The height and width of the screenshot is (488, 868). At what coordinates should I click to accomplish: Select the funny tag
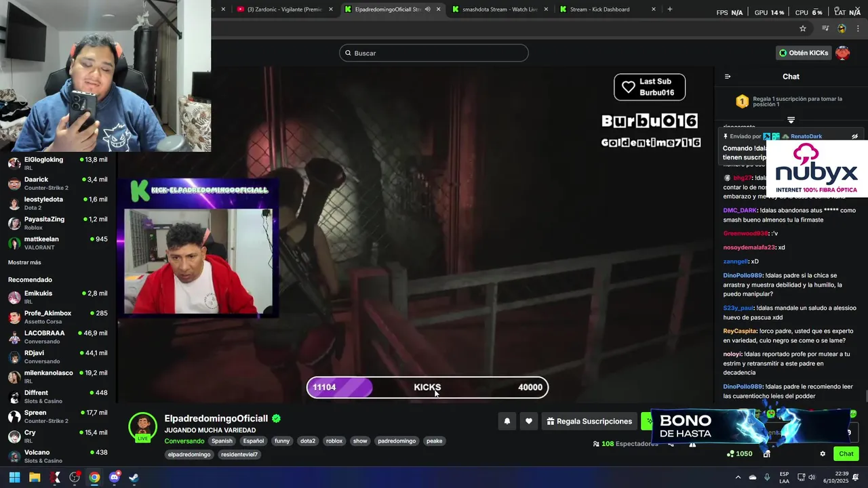pyautogui.click(x=282, y=441)
